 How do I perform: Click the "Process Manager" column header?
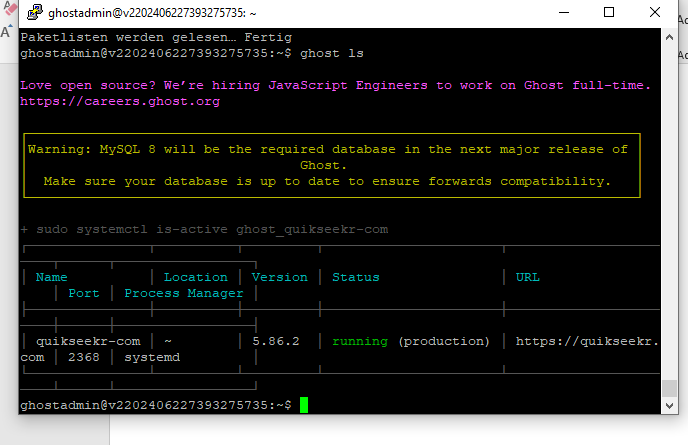(184, 293)
